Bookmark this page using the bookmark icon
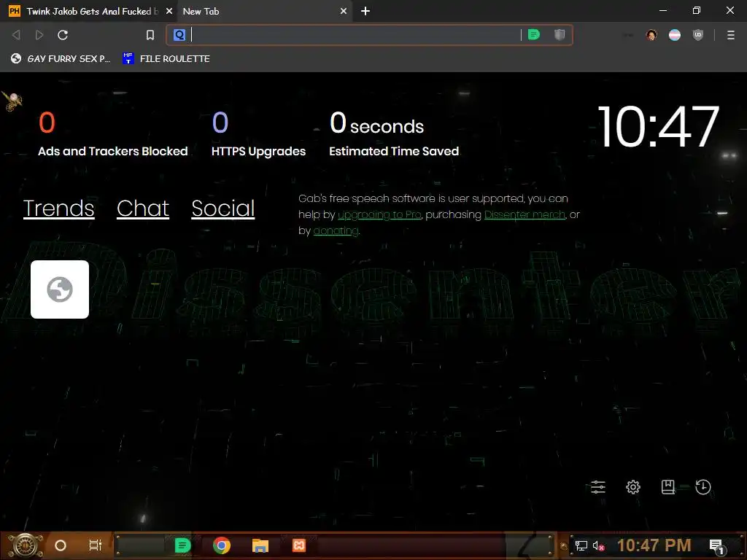Viewport: 747px width, 560px height. pos(150,35)
